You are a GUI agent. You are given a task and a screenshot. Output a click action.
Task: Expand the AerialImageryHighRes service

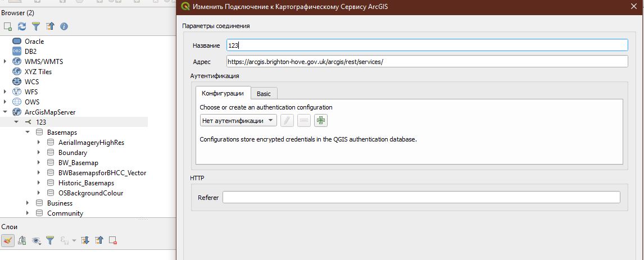39,143
